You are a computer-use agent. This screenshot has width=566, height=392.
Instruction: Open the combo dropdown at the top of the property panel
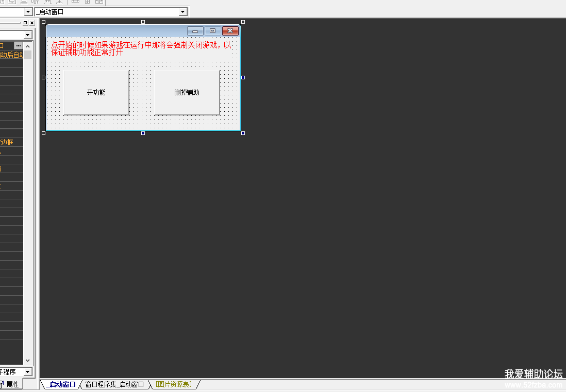pyautogui.click(x=28, y=35)
